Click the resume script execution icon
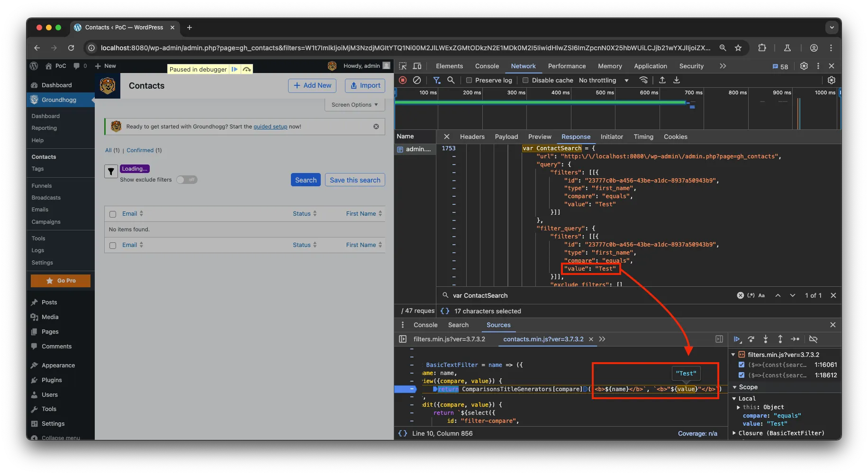The width and height of the screenshot is (868, 475). pyautogui.click(x=737, y=339)
